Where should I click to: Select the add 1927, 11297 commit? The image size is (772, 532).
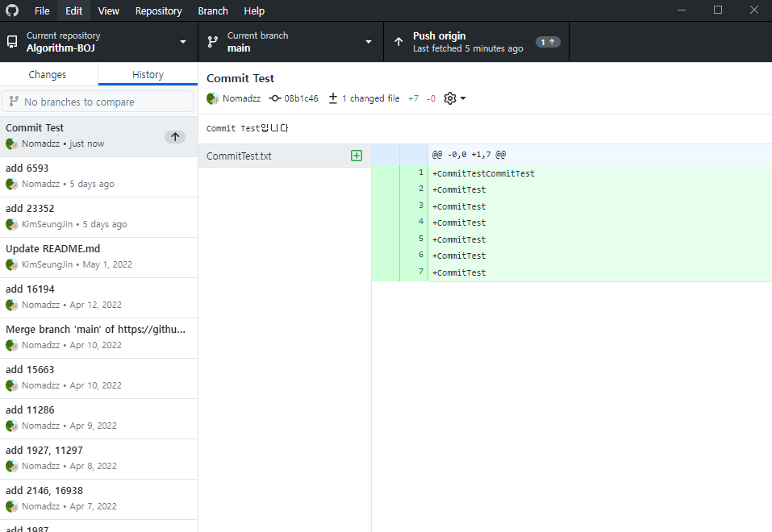point(98,459)
